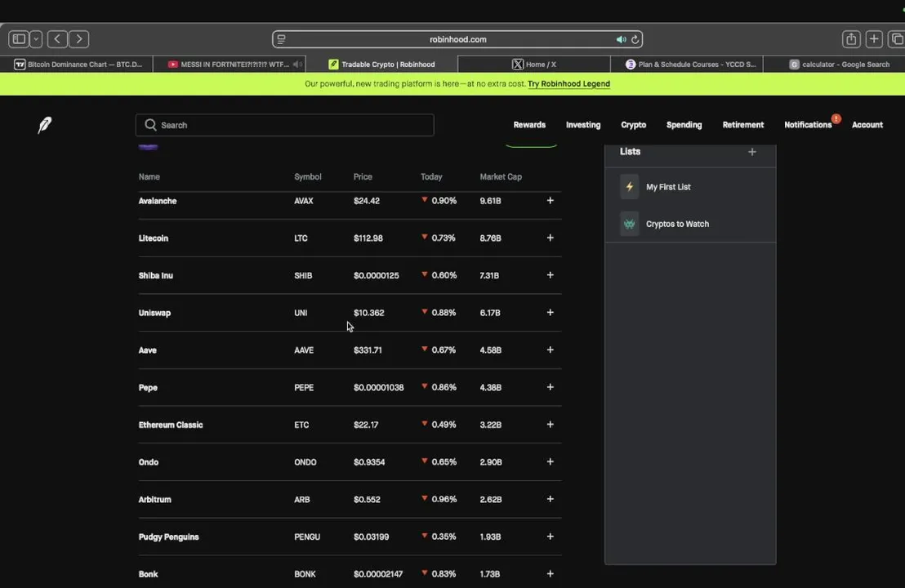Open the Litecoin crypto row
This screenshot has height=588, width=905.
click(x=350, y=238)
